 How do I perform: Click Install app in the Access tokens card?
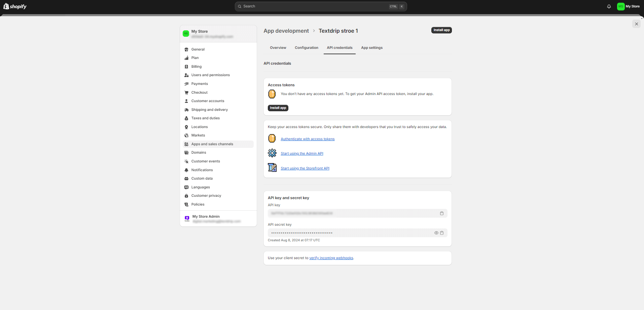click(278, 108)
